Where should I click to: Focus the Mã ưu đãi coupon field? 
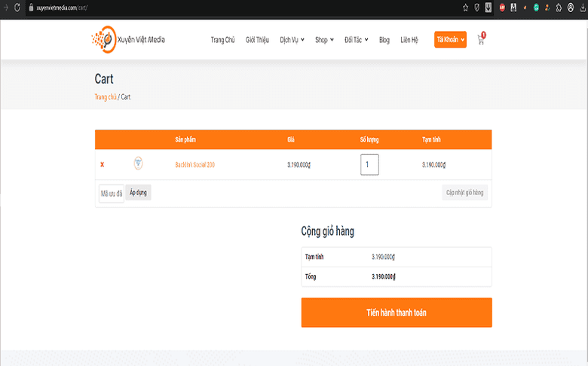[112, 194]
